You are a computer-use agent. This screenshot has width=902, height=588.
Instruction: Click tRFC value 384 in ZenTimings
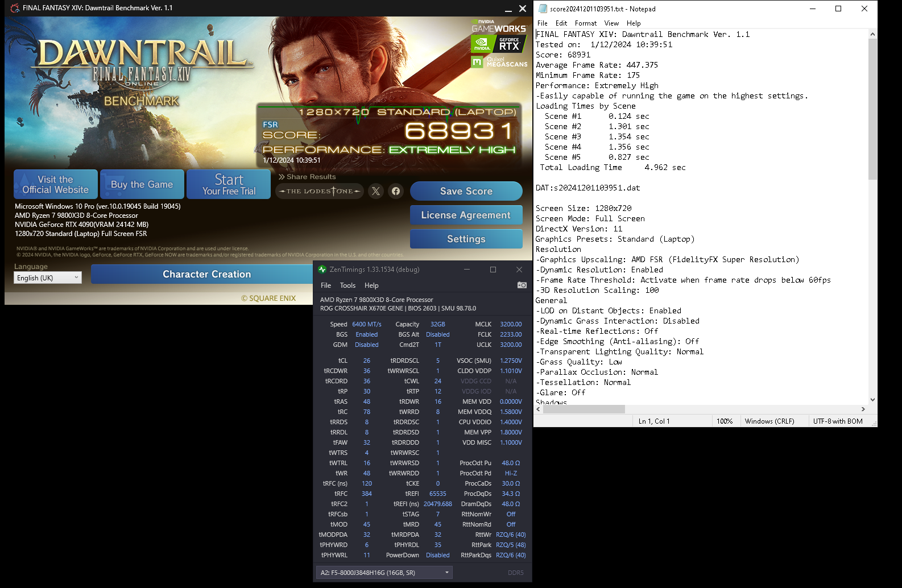367,494
